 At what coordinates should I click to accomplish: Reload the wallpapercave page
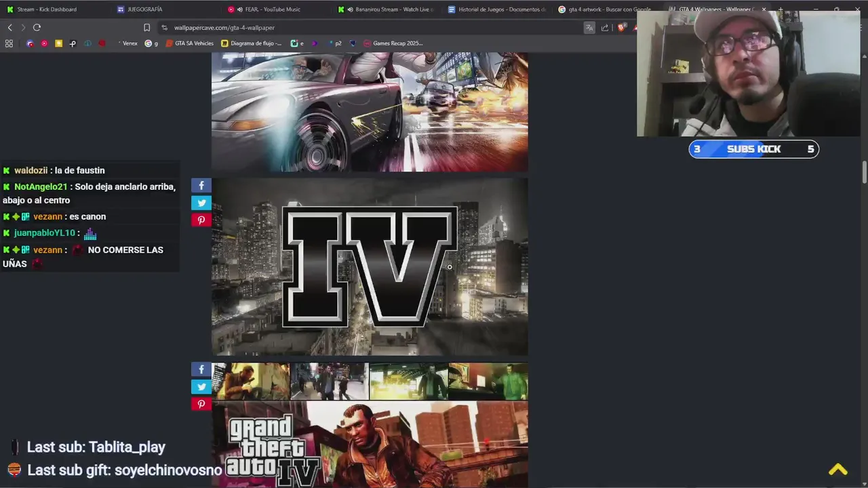[x=37, y=28]
